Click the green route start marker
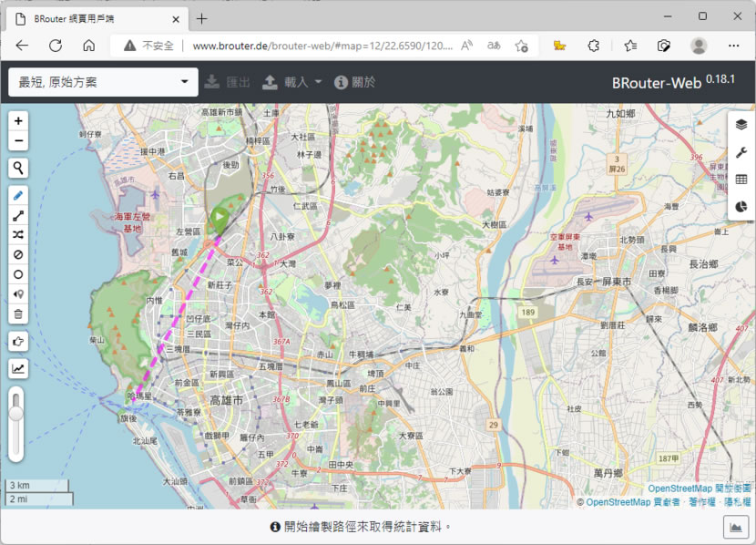This screenshot has width=756, height=545. (220, 220)
